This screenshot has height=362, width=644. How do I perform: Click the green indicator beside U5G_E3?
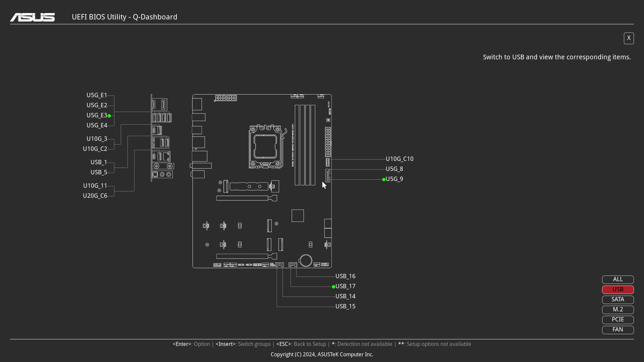click(x=109, y=116)
